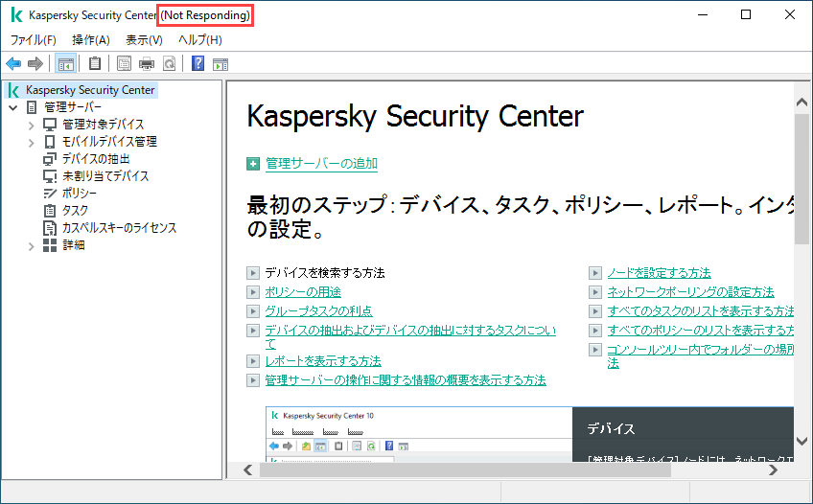Select ポリシー in the tree
The width and height of the screenshot is (813, 504).
pos(79,194)
